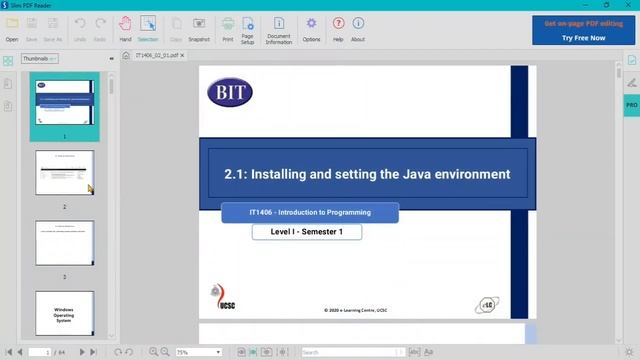Click the zoom out magnifier
The width and height of the screenshot is (640, 360).
(x=165, y=352)
